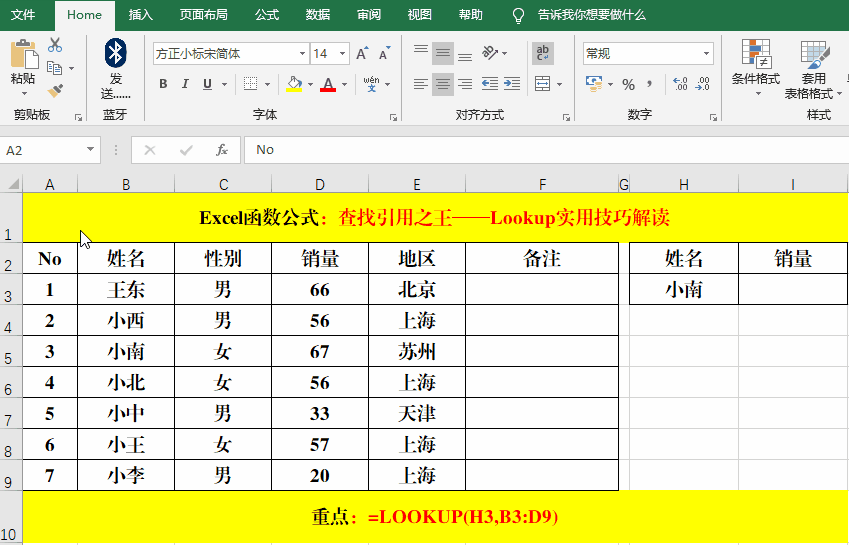Screen dimensions: 849x545
Task: Open Conditional Formatting (条件格式)
Action: pos(756,68)
